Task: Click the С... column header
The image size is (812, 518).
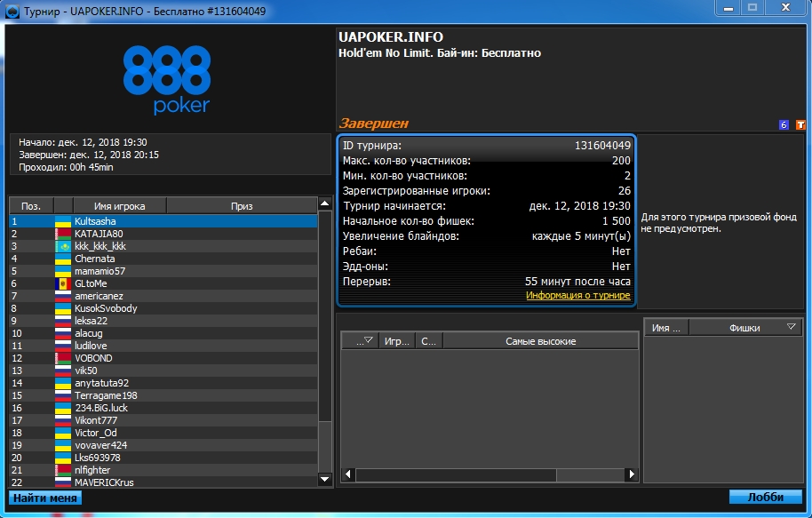Action: (x=429, y=341)
